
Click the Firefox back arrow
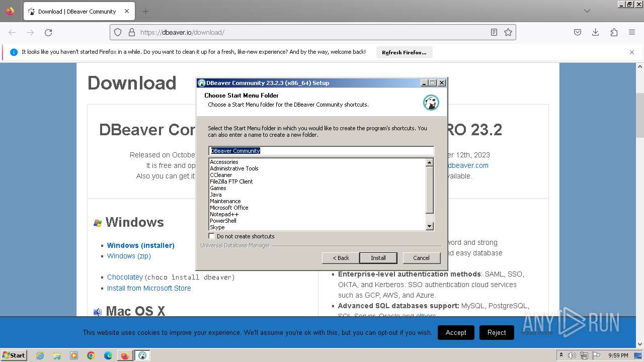point(12,32)
